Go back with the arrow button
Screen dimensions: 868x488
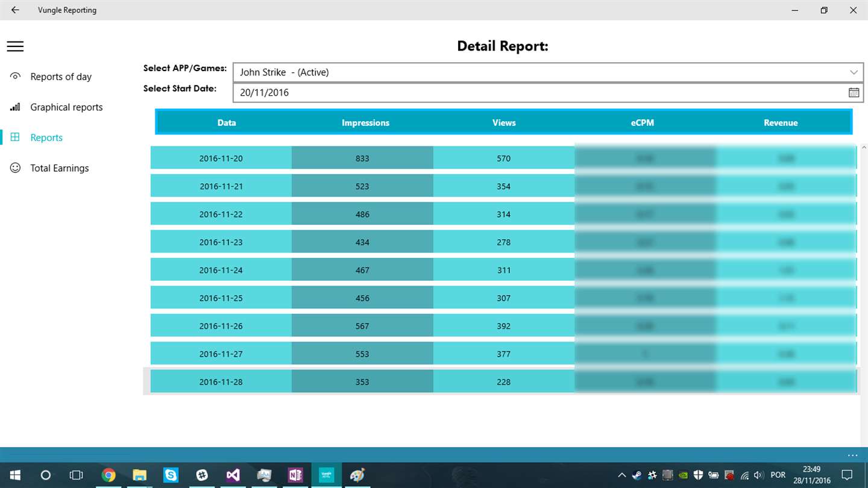[x=15, y=10]
